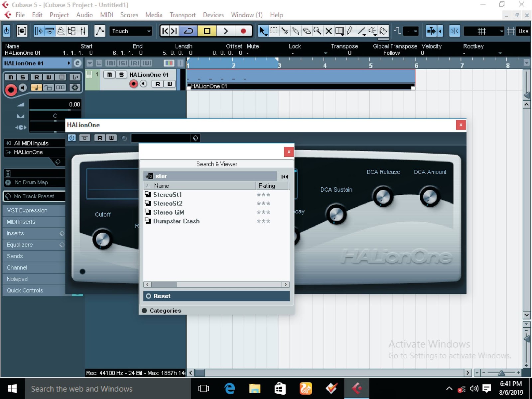Expand the HALionOne 01 Inspector track name arrow
The height and width of the screenshot is (399, 532).
pyautogui.click(x=69, y=63)
